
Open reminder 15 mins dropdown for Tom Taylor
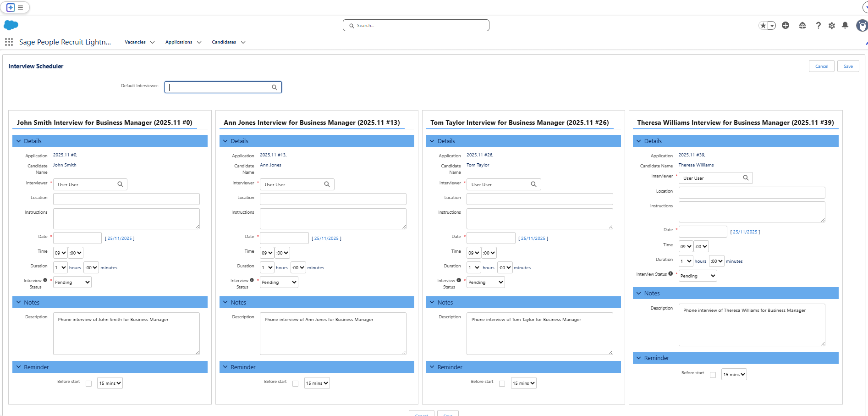(x=523, y=383)
